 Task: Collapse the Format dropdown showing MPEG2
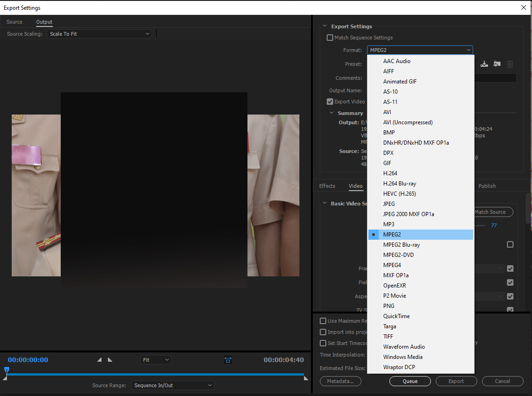[x=420, y=50]
